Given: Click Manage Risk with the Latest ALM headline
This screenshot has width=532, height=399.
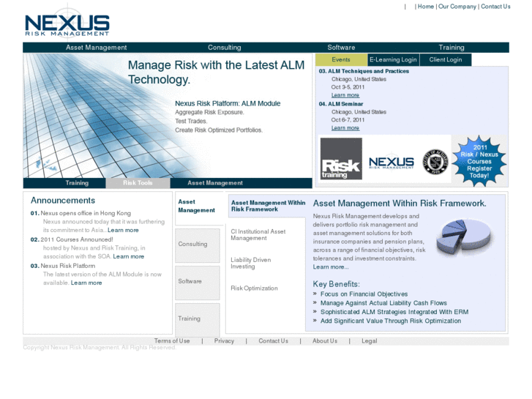Looking at the screenshot, I should [216, 72].
